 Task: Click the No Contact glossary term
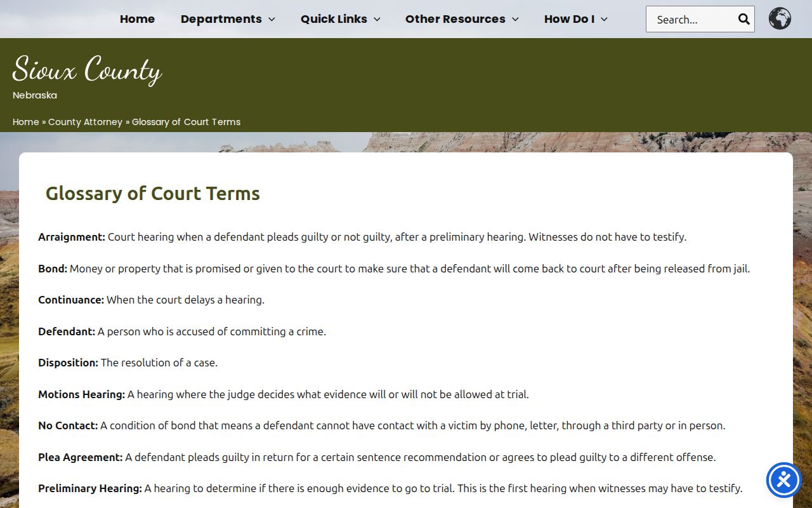tap(68, 425)
